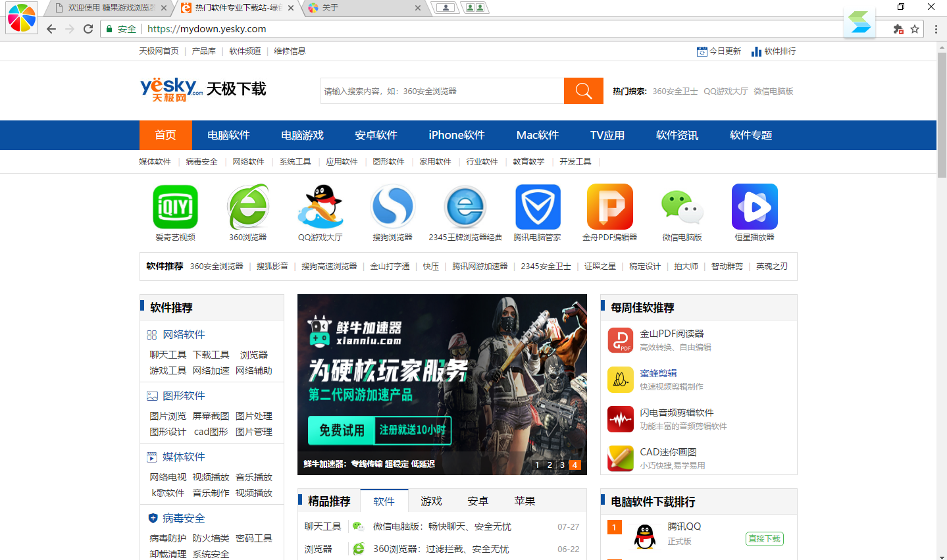The height and width of the screenshot is (560, 947).
Task: Click the vertical page scrollbar thumb
Action: (x=942, y=115)
